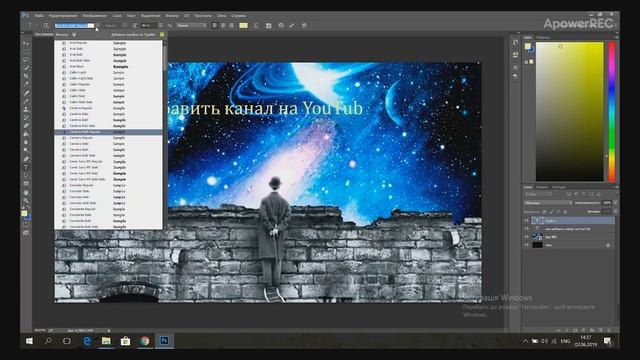Open the layer blend mode dropdown
The height and width of the screenshot is (360, 640).
(x=548, y=203)
